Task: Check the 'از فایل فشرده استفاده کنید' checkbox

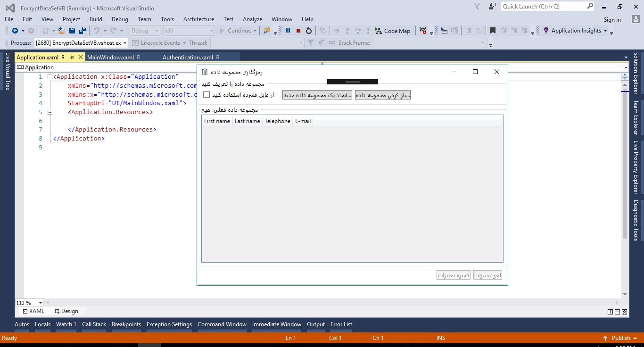Action: (206, 95)
